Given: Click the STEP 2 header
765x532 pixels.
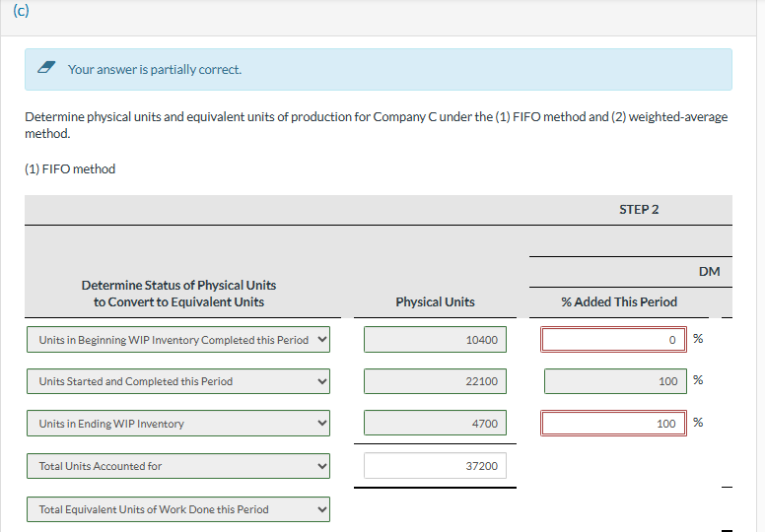Looking at the screenshot, I should tap(639, 209).
